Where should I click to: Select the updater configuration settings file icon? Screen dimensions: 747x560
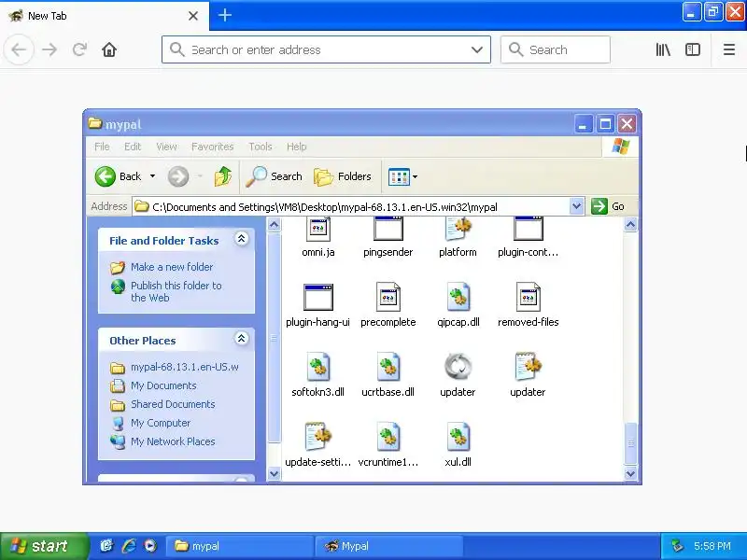pyautogui.click(x=528, y=367)
